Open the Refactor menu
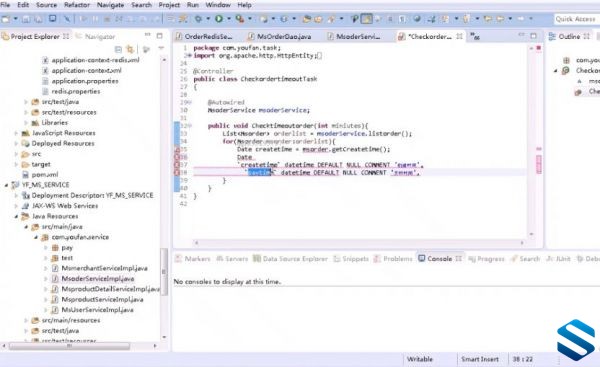The height and width of the screenshot is (367, 600). tap(77, 5)
